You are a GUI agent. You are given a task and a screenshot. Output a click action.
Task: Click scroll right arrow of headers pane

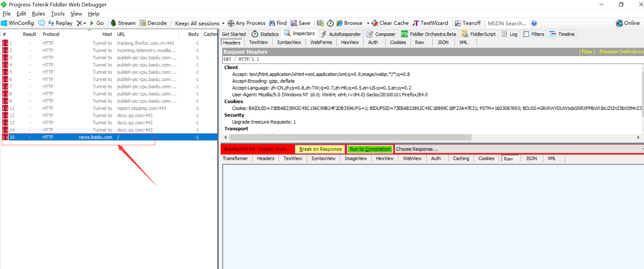coord(638,137)
